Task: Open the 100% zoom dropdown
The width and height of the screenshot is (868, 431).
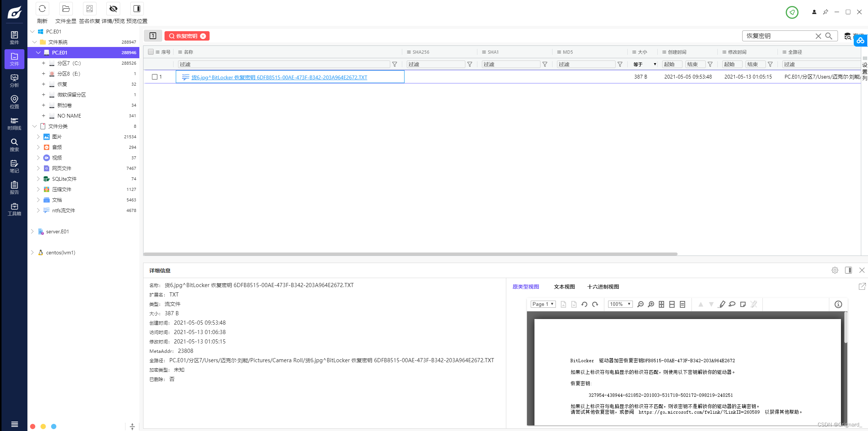Action: pyautogui.click(x=620, y=304)
